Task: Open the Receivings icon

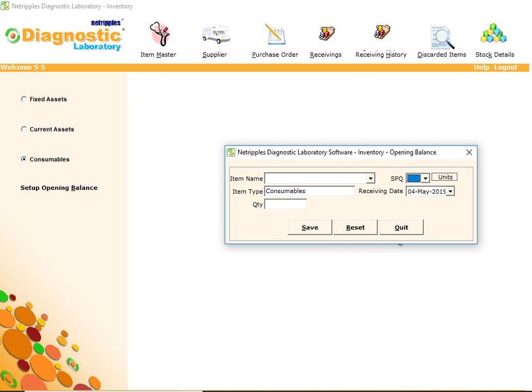Action: click(327, 34)
